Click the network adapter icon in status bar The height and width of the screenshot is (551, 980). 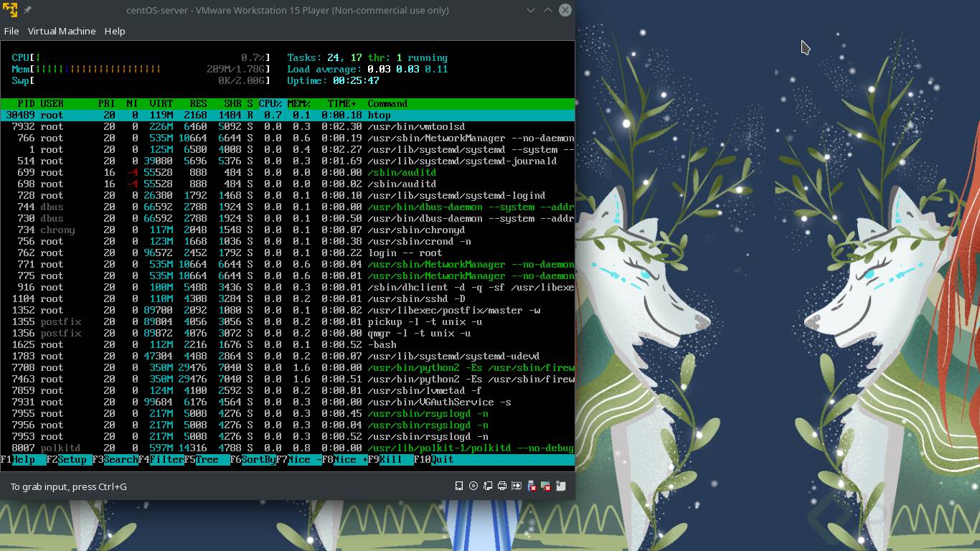click(x=488, y=486)
